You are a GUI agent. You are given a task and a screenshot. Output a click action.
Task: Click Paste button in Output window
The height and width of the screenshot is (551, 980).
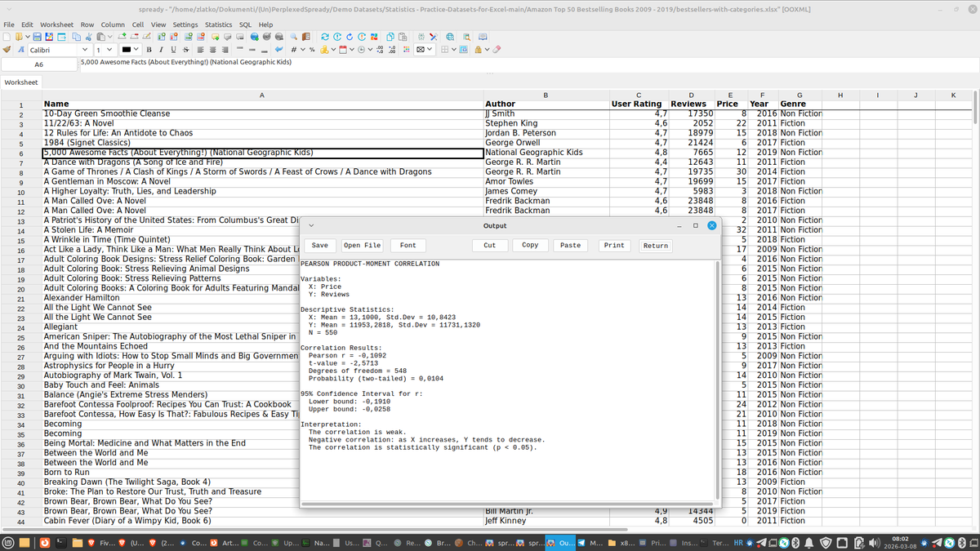(x=570, y=245)
